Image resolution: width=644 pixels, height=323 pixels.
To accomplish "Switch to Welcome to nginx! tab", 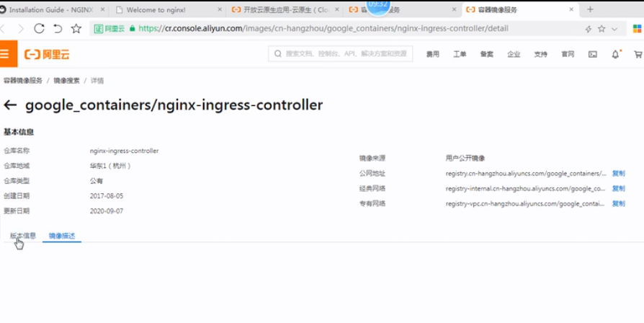I will click(x=156, y=10).
